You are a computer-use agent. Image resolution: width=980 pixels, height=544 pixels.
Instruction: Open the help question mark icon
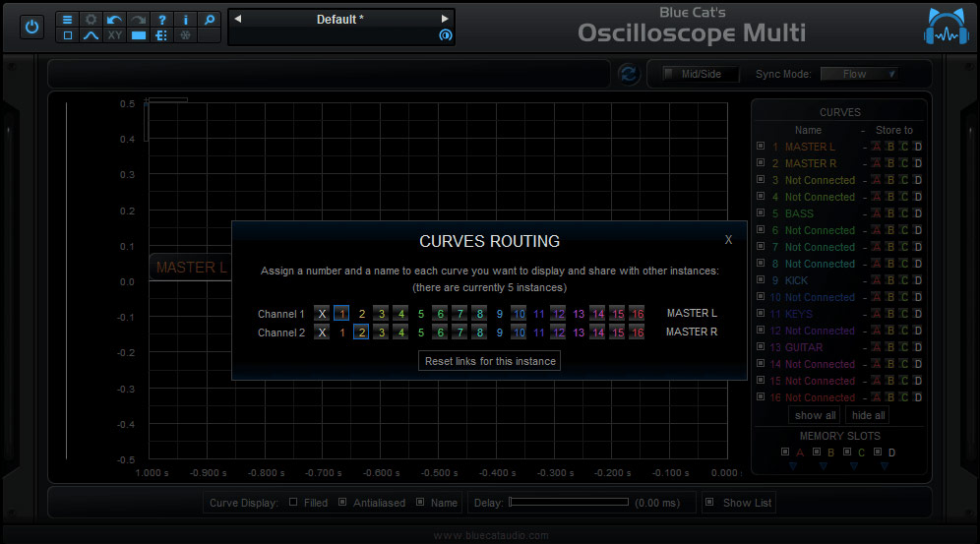[x=162, y=20]
